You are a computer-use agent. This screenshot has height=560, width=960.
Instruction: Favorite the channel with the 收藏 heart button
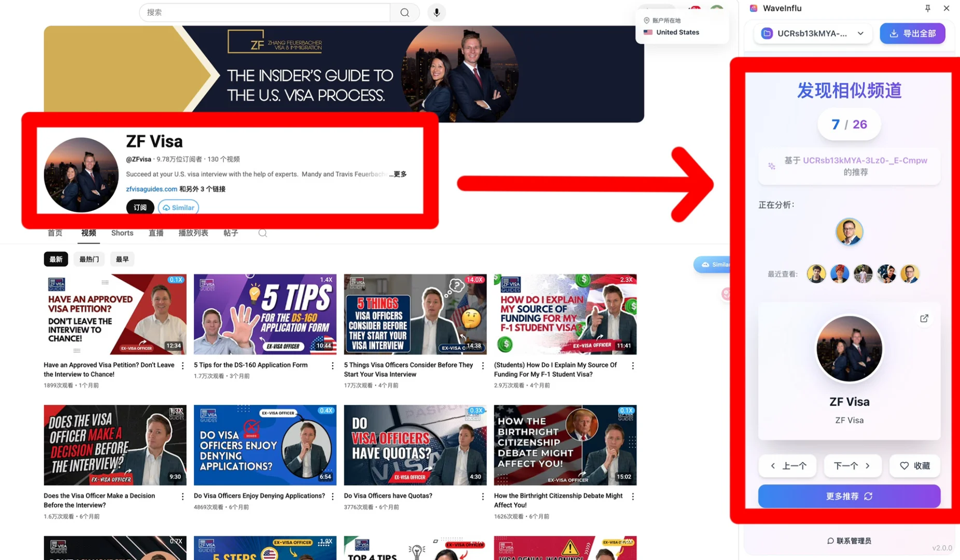coord(915,466)
